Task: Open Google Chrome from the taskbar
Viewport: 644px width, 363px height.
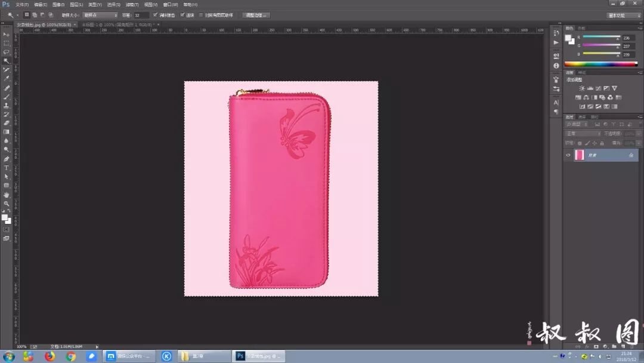Action: click(71, 356)
